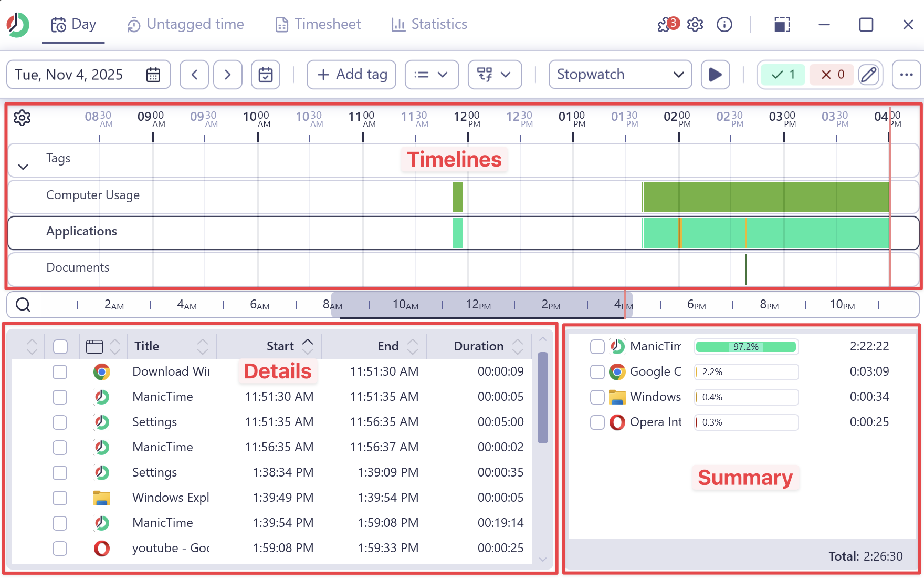Tick the Google Chrome summary checkbox
924x579 pixels.
597,372
